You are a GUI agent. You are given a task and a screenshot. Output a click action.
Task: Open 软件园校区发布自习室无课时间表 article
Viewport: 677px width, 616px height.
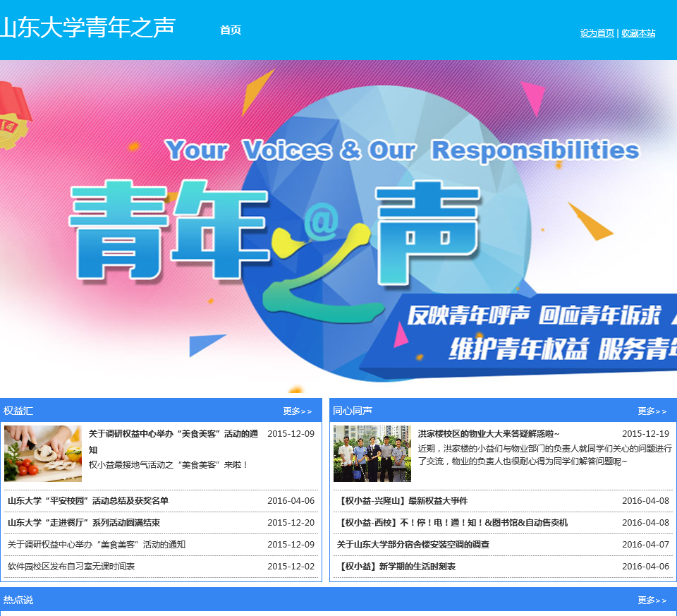pyautogui.click(x=71, y=567)
